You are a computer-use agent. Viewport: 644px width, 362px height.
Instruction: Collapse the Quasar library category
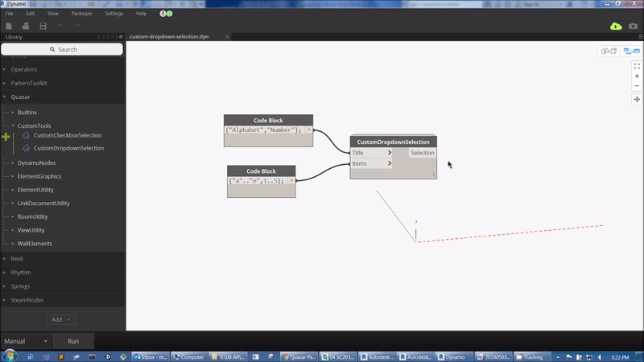click(x=20, y=97)
